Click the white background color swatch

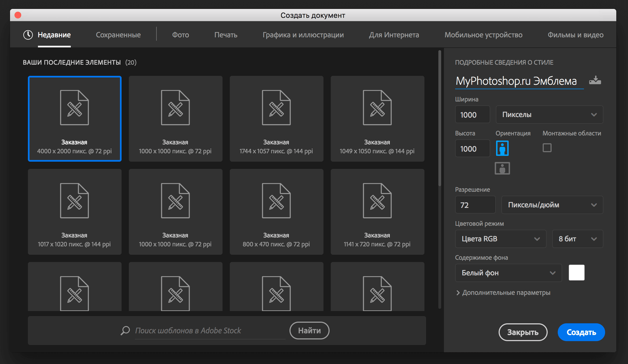point(576,273)
